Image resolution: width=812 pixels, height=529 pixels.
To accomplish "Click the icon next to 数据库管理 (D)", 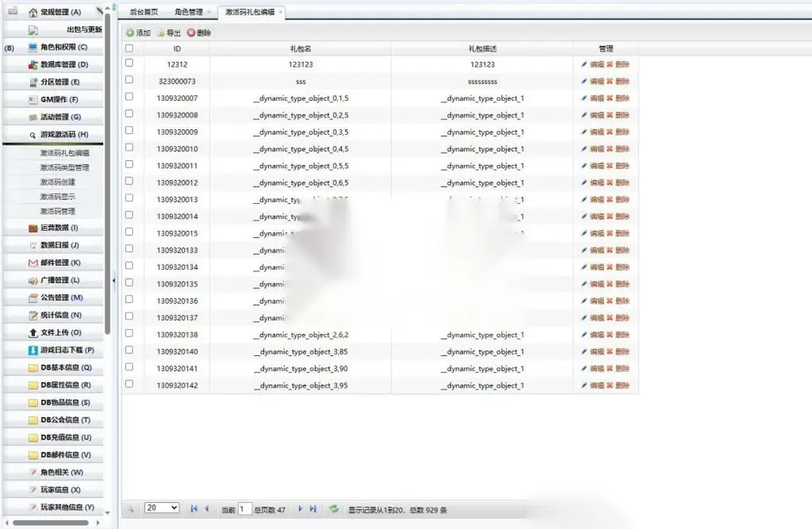I will 33,65.
